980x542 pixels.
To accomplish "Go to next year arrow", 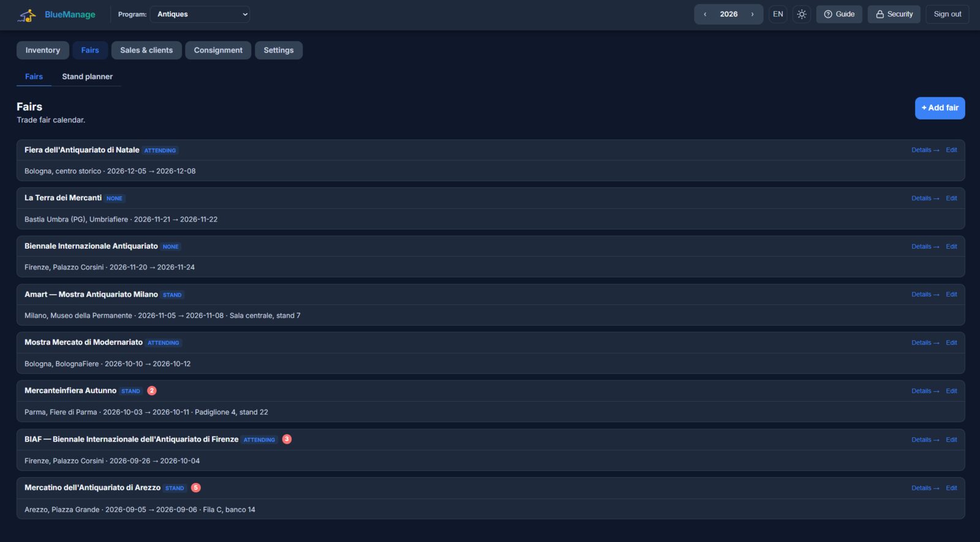I will [x=752, y=14].
